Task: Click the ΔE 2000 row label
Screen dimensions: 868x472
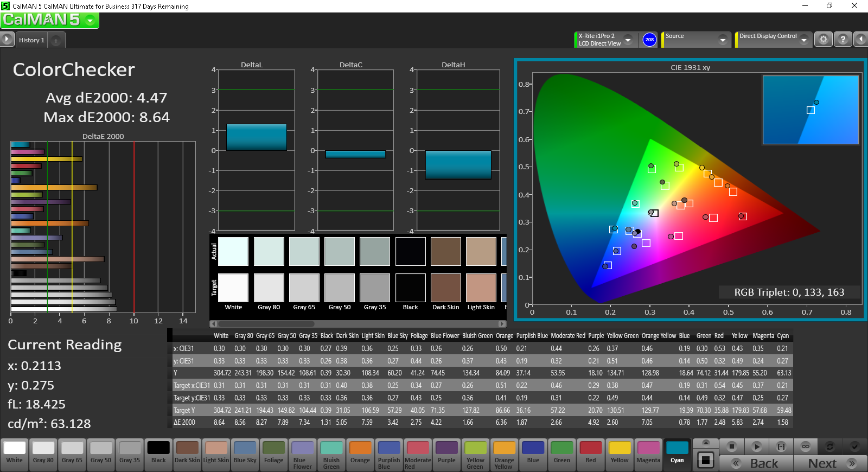Action: click(x=184, y=422)
